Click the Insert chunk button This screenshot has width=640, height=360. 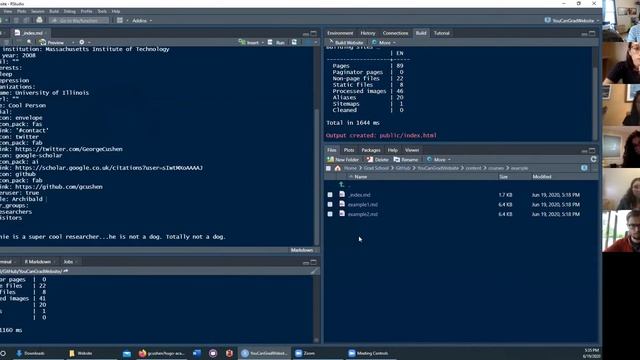(249, 42)
